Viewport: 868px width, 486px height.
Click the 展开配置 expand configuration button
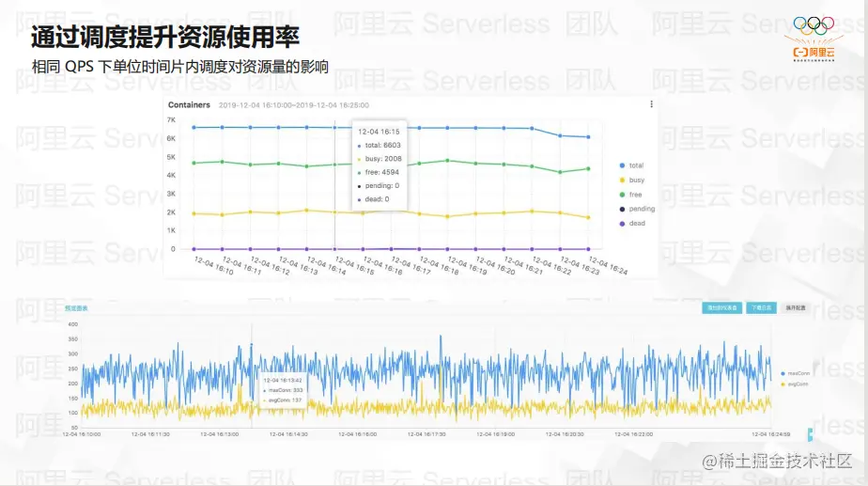pyautogui.click(x=796, y=308)
